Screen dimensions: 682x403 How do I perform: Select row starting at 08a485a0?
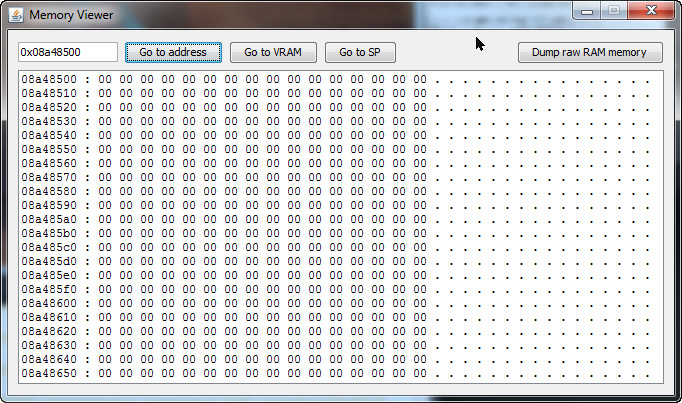tap(335, 220)
